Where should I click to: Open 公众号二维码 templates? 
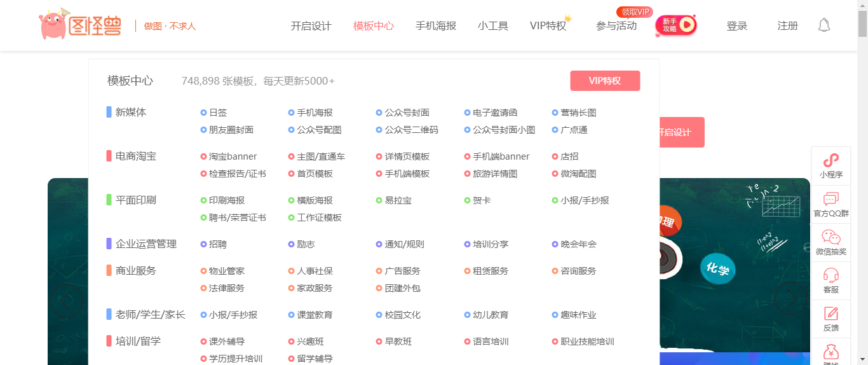coord(412,130)
